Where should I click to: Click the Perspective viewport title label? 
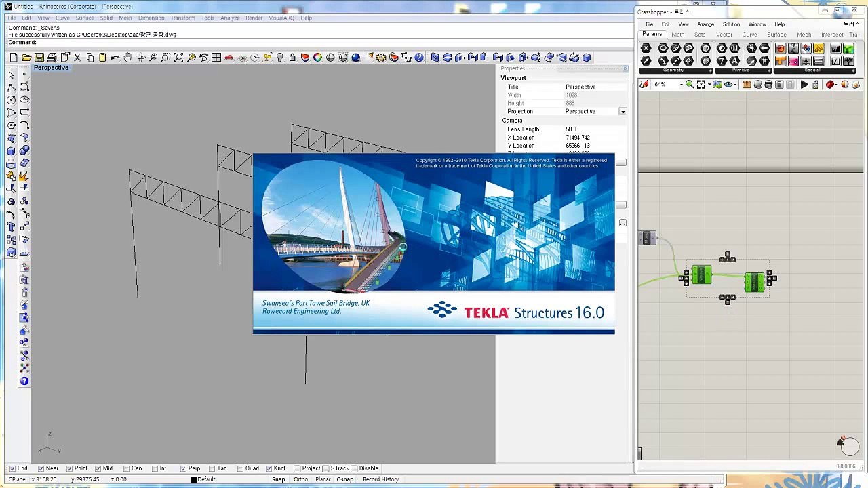[x=52, y=68]
